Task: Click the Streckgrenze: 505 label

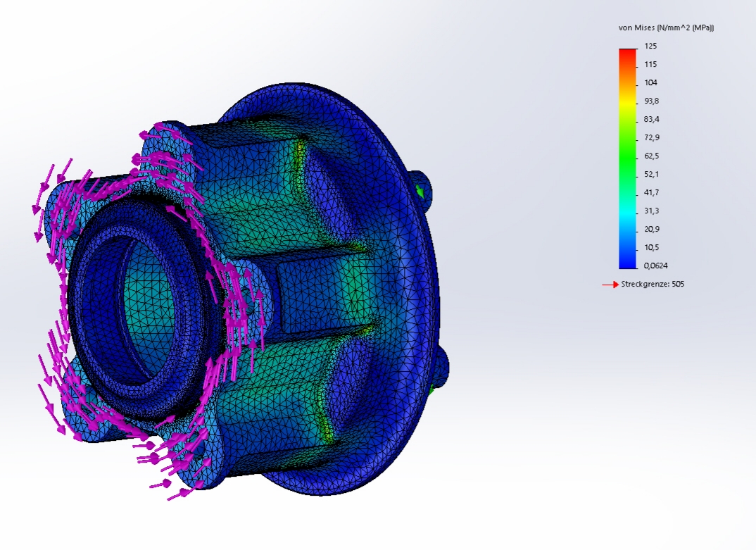Action: point(653,285)
